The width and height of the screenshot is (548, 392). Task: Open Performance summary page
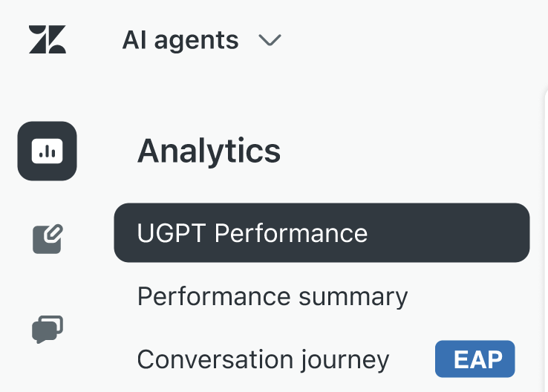273,297
